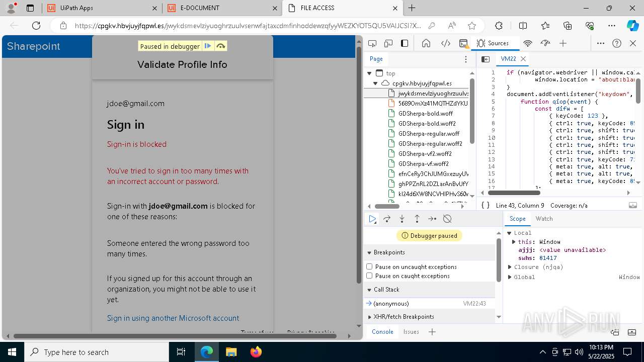The height and width of the screenshot is (362, 644).
Task: Select the Page navigator tab
Action: tap(376, 59)
